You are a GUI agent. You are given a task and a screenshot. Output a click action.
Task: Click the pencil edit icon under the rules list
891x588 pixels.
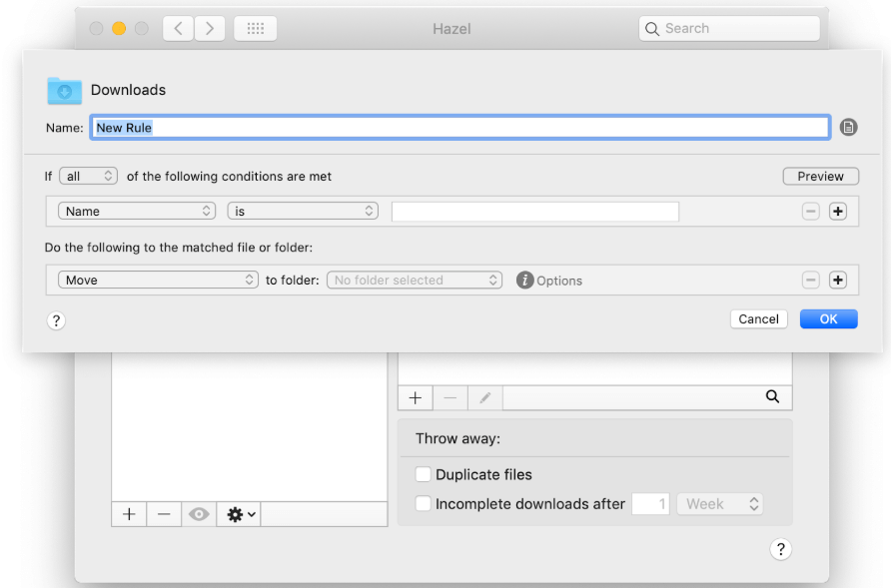click(484, 397)
